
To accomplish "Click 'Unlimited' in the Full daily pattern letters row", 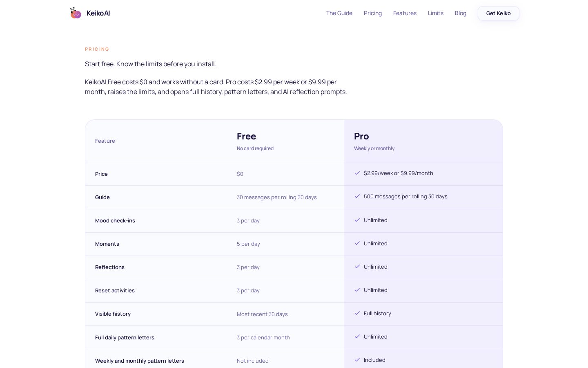I will (376, 337).
